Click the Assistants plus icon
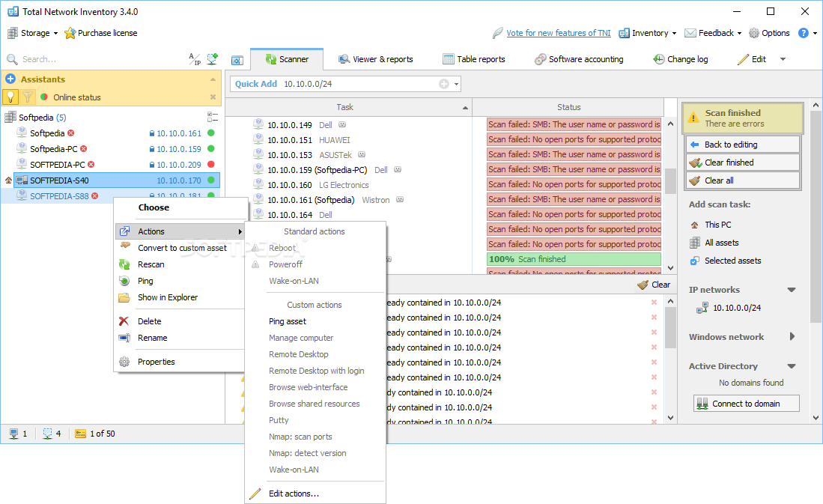Image resolution: width=823 pixels, height=504 pixels. (x=10, y=79)
